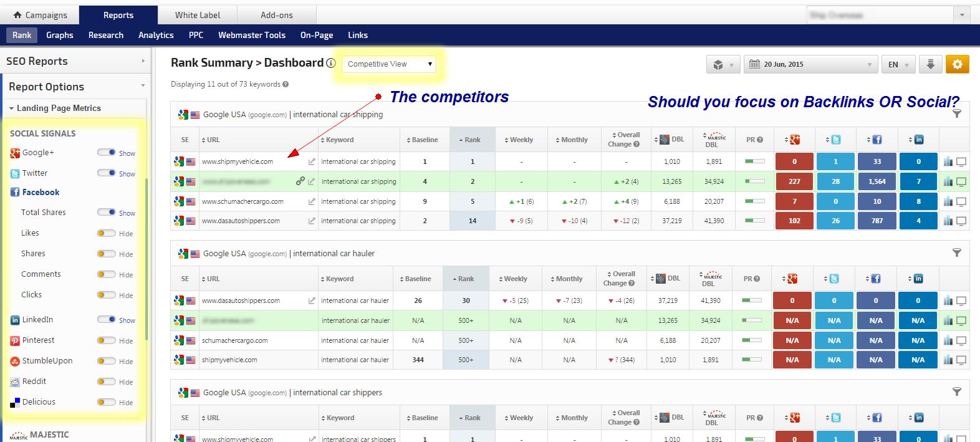Open filter for international car shipping table
The width and height of the screenshot is (980, 442).
click(x=957, y=113)
